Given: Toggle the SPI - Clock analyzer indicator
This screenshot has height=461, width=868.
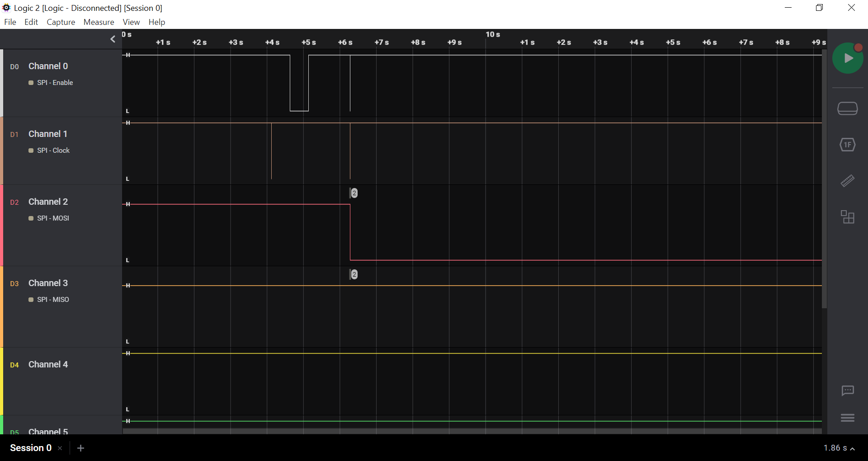Looking at the screenshot, I should click(31, 151).
